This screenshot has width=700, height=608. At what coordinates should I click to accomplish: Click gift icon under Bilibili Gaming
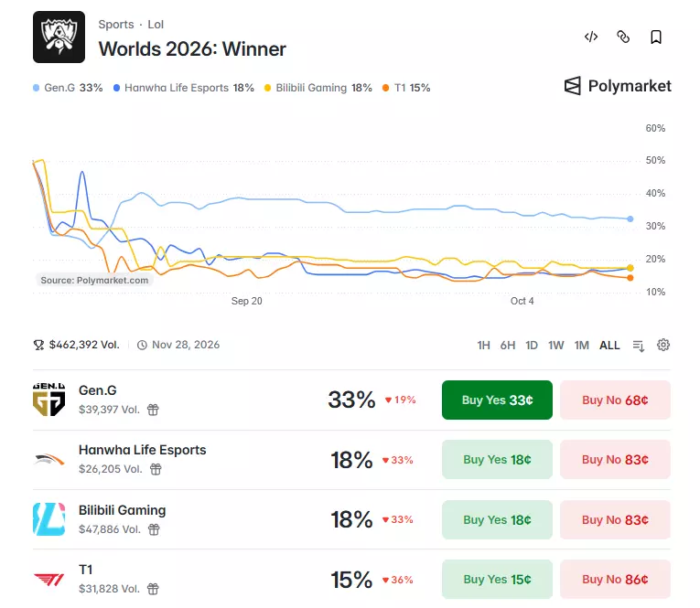154,529
